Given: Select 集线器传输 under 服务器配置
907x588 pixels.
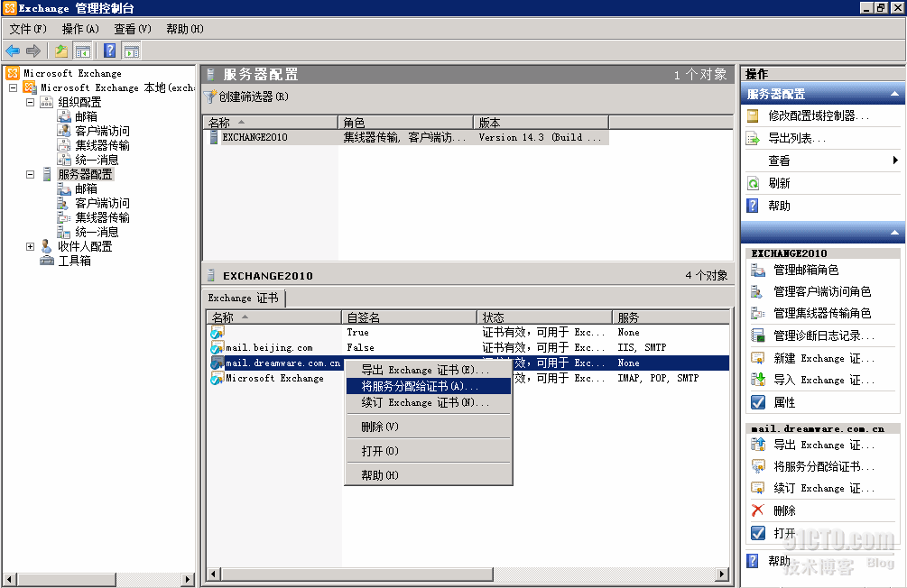Looking at the screenshot, I should 102,217.
